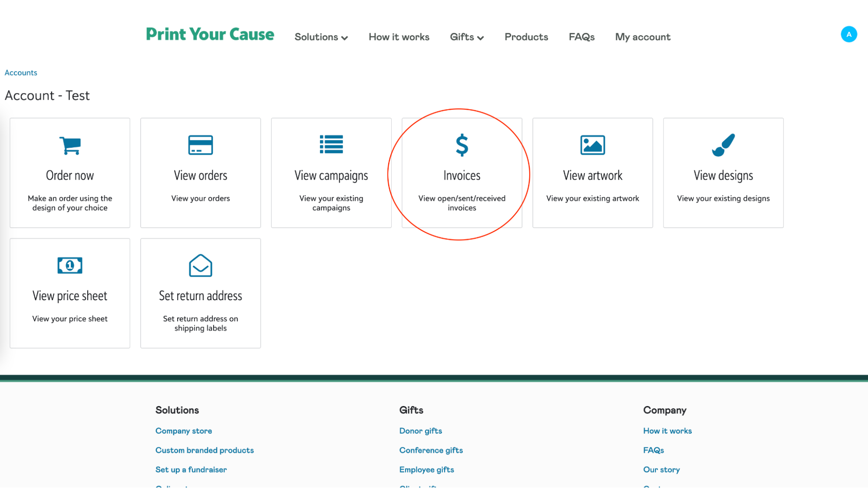Image resolution: width=868 pixels, height=488 pixels.
Task: Click 'View your existing artwork' description
Action: click(593, 198)
